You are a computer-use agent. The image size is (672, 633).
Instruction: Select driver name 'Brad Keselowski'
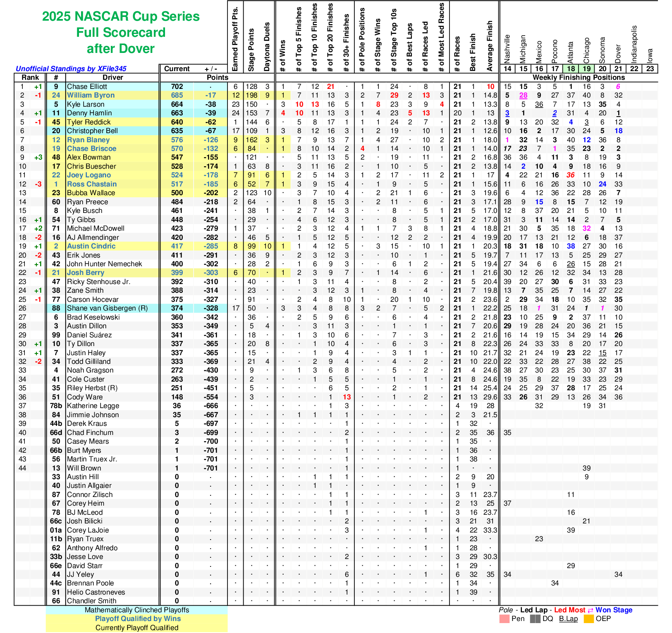click(93, 317)
